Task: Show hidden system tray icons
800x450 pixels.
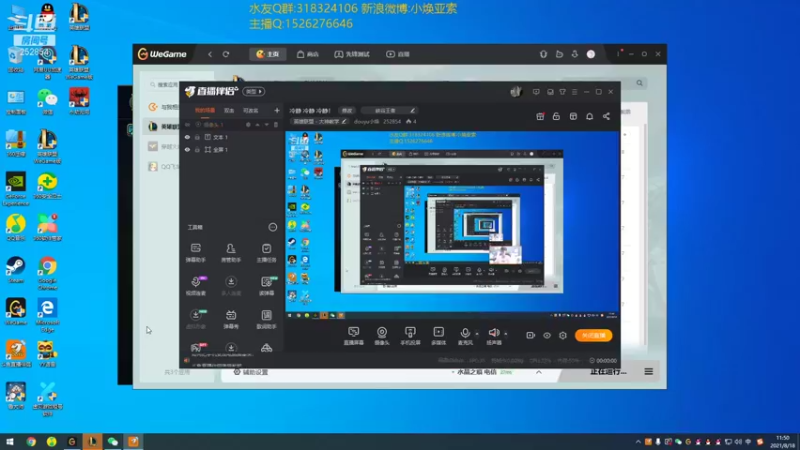Action: coord(638,442)
